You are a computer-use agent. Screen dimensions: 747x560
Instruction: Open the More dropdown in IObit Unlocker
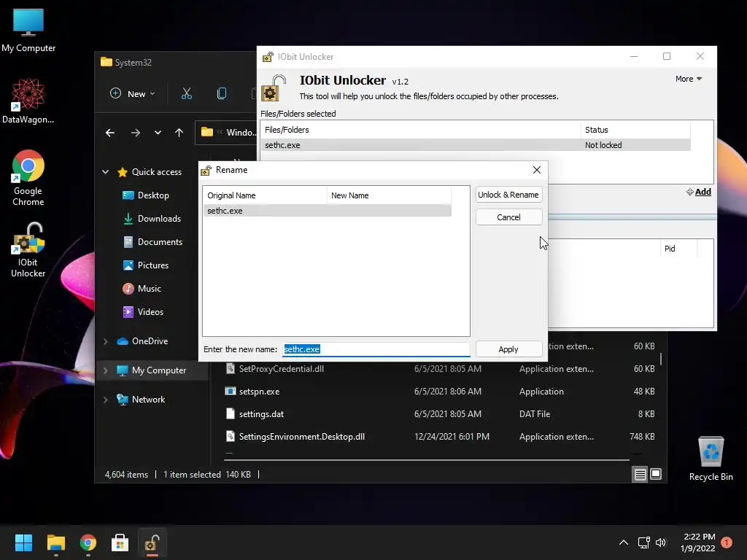pos(689,79)
